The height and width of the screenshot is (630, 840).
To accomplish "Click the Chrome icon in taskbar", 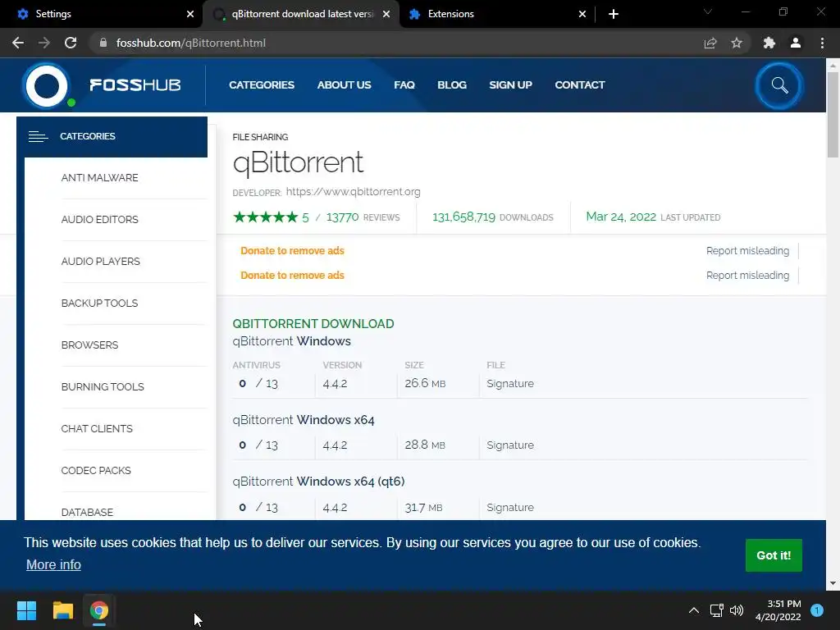I will click(x=99, y=610).
